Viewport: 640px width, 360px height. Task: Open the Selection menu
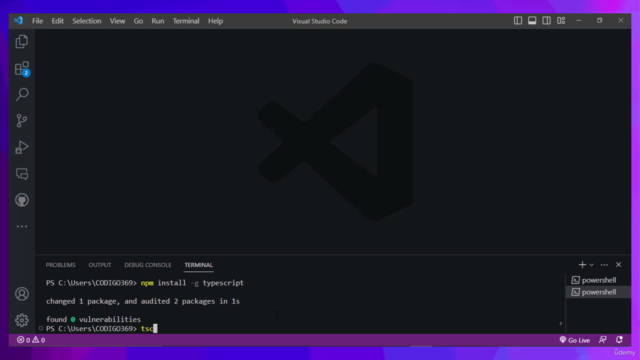click(87, 21)
